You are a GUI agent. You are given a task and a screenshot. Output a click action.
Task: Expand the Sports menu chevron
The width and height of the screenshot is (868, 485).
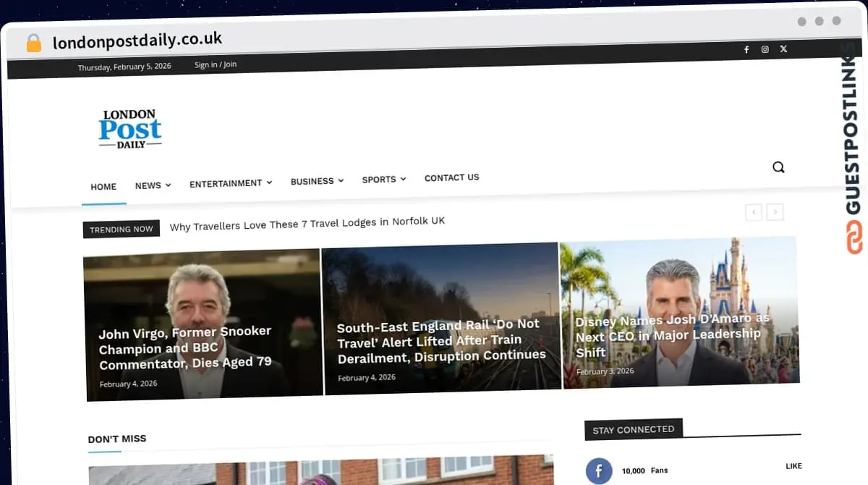[x=403, y=179]
